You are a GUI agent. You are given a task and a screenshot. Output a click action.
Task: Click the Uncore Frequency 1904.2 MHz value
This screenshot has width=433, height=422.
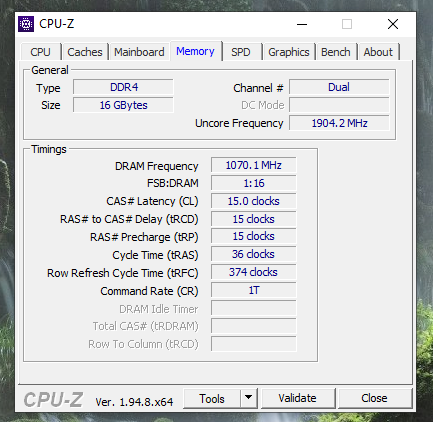(339, 123)
